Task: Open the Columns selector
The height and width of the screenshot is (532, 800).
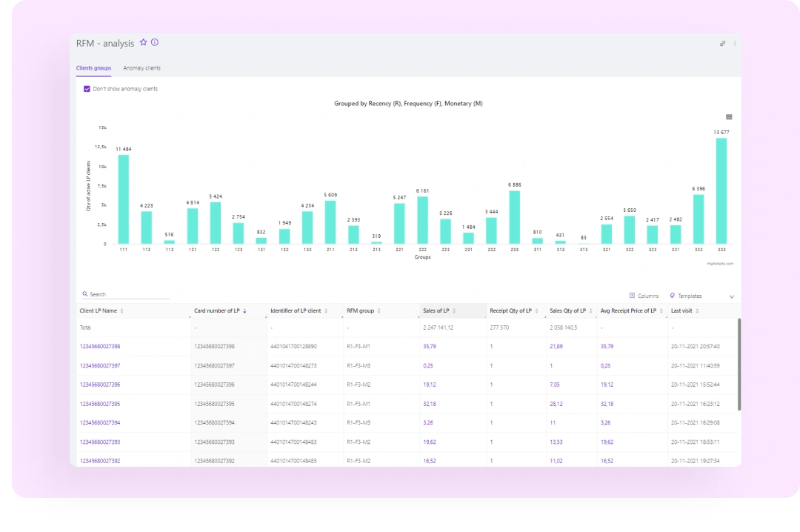Action: pyautogui.click(x=643, y=296)
